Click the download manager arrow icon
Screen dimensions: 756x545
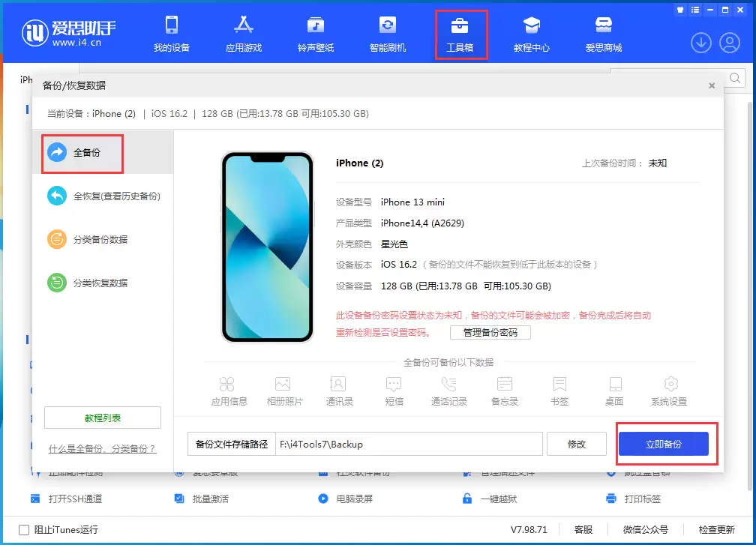[x=701, y=43]
